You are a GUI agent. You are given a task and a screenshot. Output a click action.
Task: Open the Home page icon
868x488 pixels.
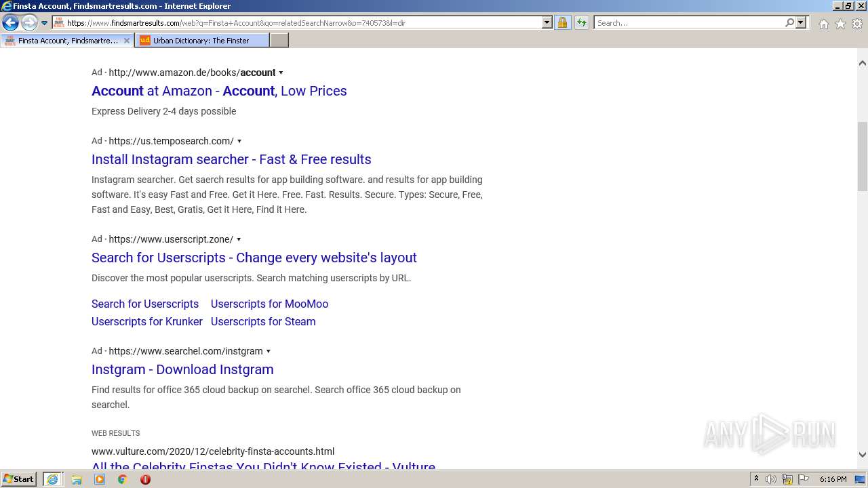[x=823, y=24]
